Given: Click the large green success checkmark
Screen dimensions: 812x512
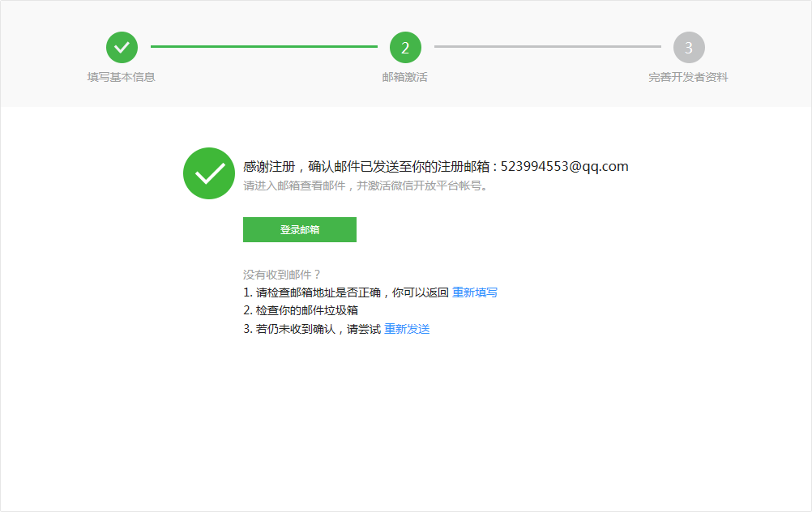Looking at the screenshot, I should [x=209, y=173].
